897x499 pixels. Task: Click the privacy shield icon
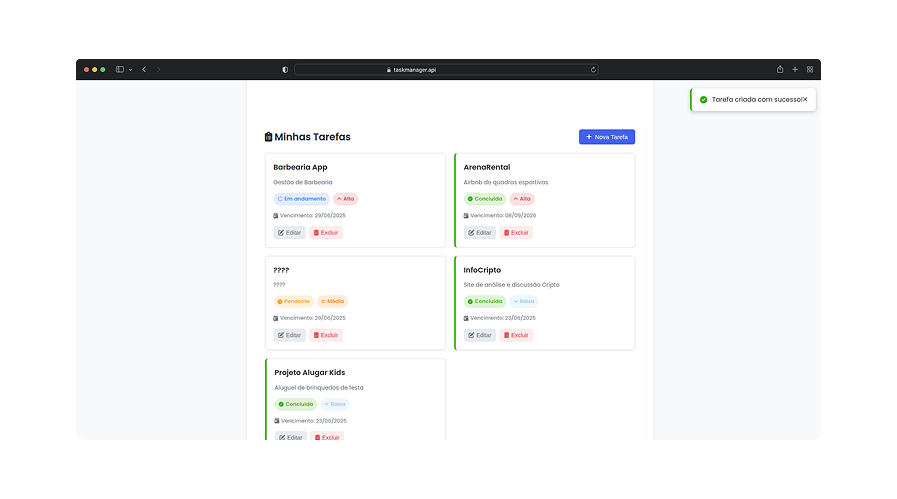(285, 70)
